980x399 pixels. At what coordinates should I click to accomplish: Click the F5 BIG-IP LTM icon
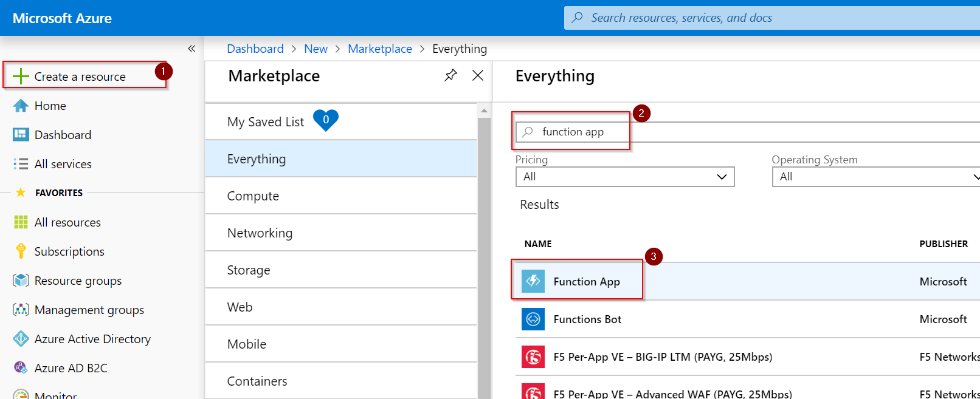(x=533, y=356)
